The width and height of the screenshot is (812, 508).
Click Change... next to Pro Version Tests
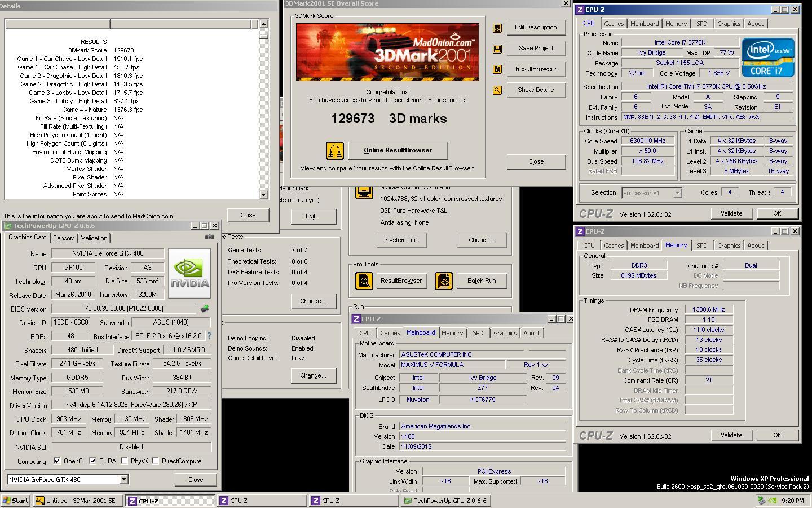click(x=313, y=301)
